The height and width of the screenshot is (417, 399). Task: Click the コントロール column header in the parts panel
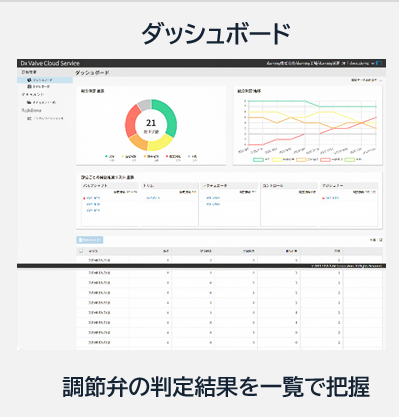click(x=289, y=186)
